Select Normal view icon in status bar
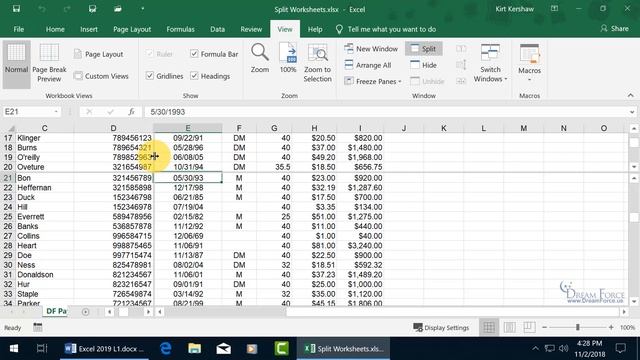 (x=489, y=327)
